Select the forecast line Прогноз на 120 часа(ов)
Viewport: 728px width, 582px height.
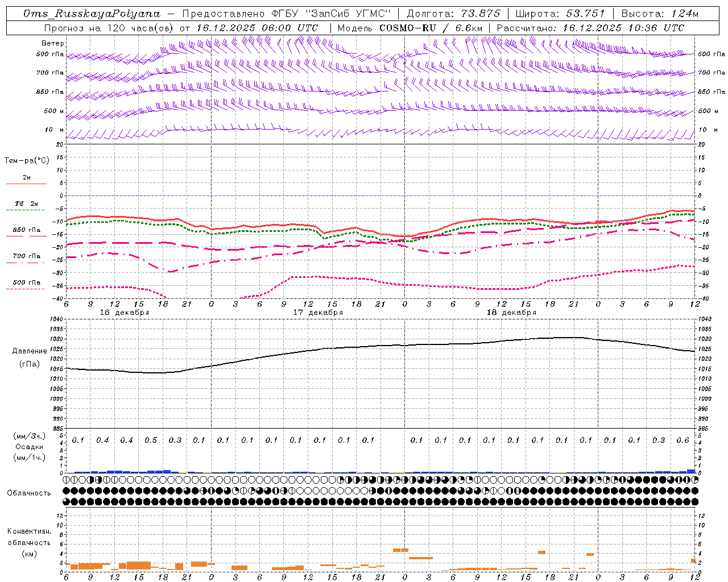[110, 28]
